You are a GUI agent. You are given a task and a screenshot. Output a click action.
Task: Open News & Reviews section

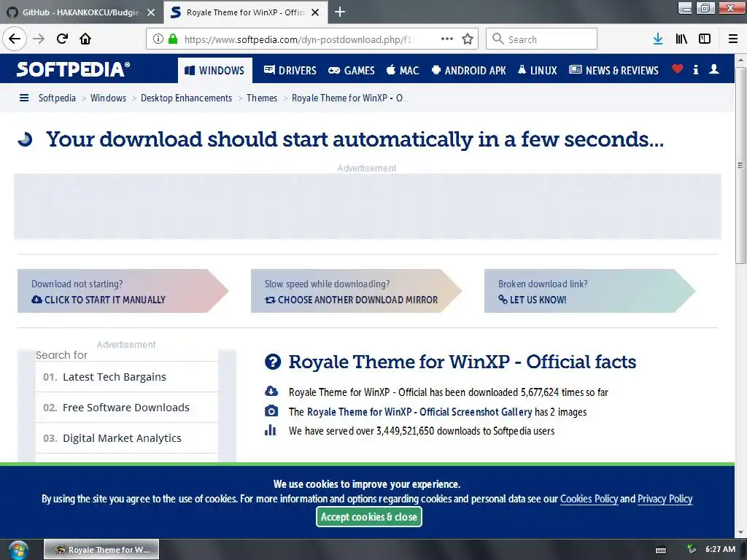[x=614, y=71]
